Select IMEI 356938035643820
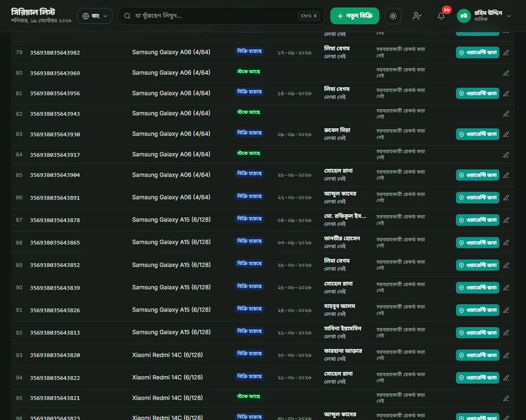This screenshot has width=526, height=420. (55, 355)
